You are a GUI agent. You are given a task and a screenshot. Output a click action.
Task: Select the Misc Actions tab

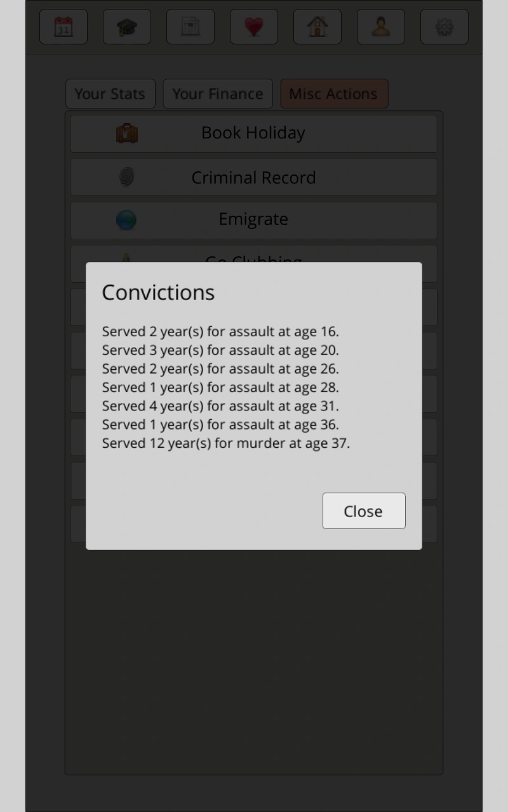click(x=333, y=94)
